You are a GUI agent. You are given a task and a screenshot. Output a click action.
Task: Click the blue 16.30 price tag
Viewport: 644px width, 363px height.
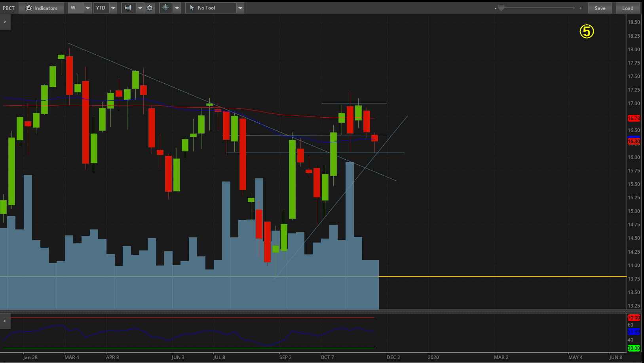634,141
